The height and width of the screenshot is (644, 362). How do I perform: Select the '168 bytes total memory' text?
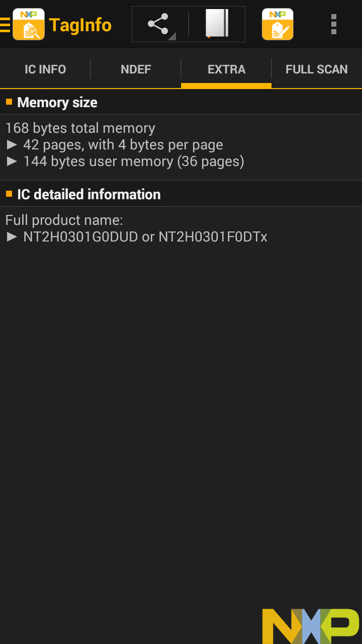(x=80, y=128)
